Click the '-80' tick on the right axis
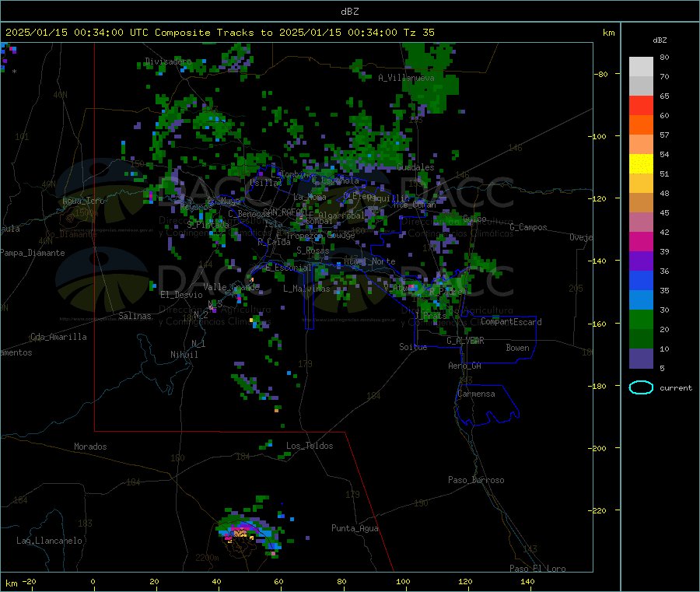Screen dimensions: 700x592 point(600,74)
